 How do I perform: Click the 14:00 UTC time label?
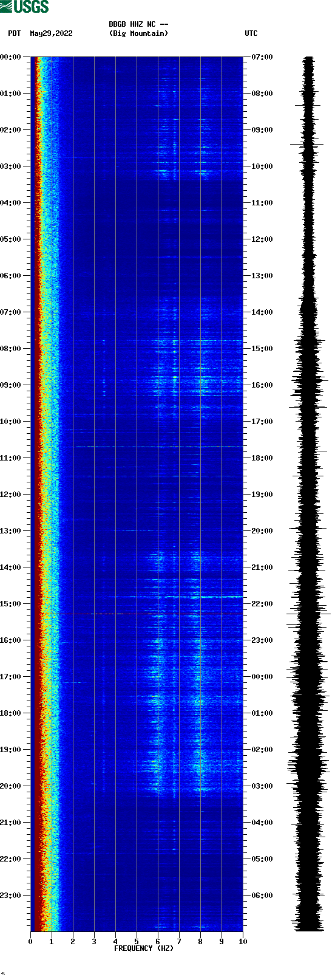262,312
